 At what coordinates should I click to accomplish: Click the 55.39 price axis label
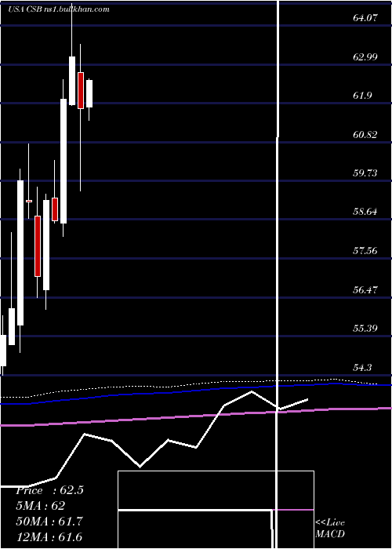365,329
